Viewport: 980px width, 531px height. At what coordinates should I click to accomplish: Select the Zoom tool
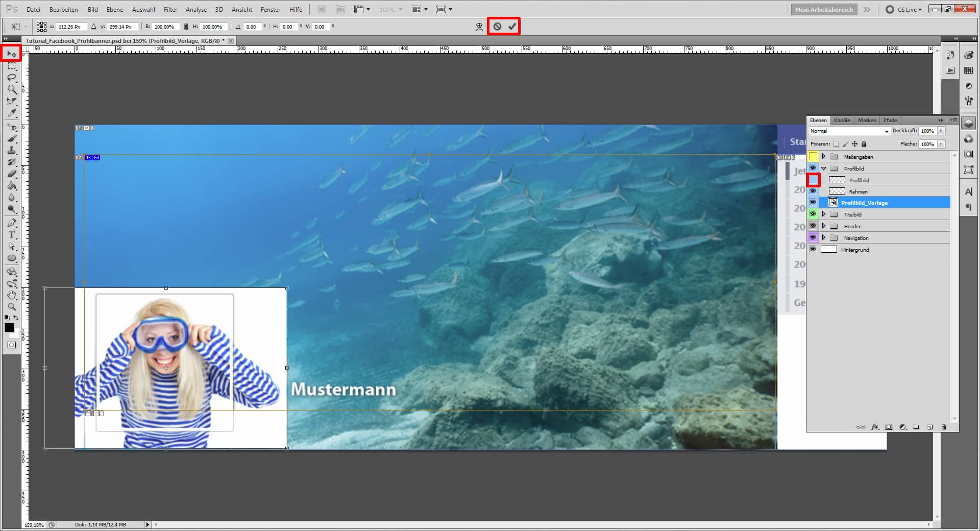point(11,307)
